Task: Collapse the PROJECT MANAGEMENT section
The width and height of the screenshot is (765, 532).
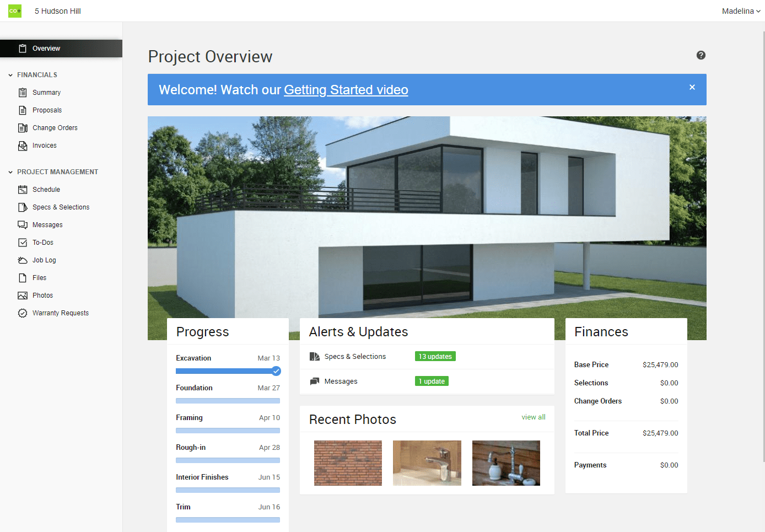Action: point(9,171)
